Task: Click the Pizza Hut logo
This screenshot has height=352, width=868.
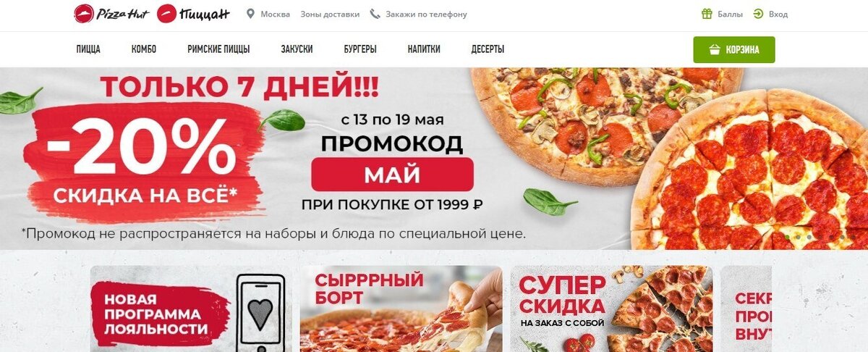Action: point(111,13)
